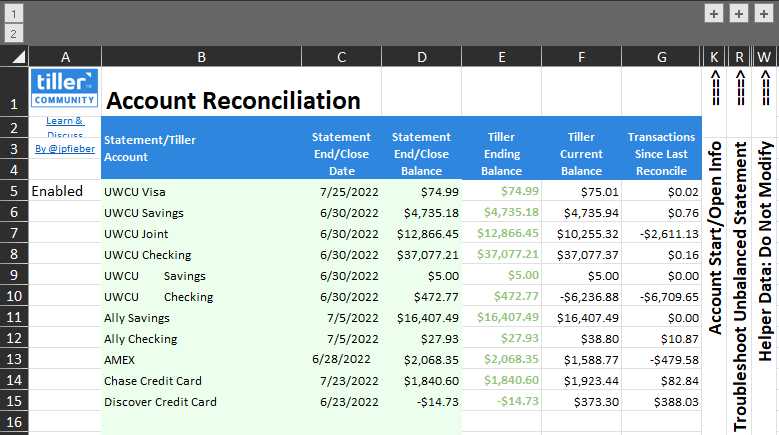Select the UWCU Joint account cell

pyautogui.click(x=201, y=233)
